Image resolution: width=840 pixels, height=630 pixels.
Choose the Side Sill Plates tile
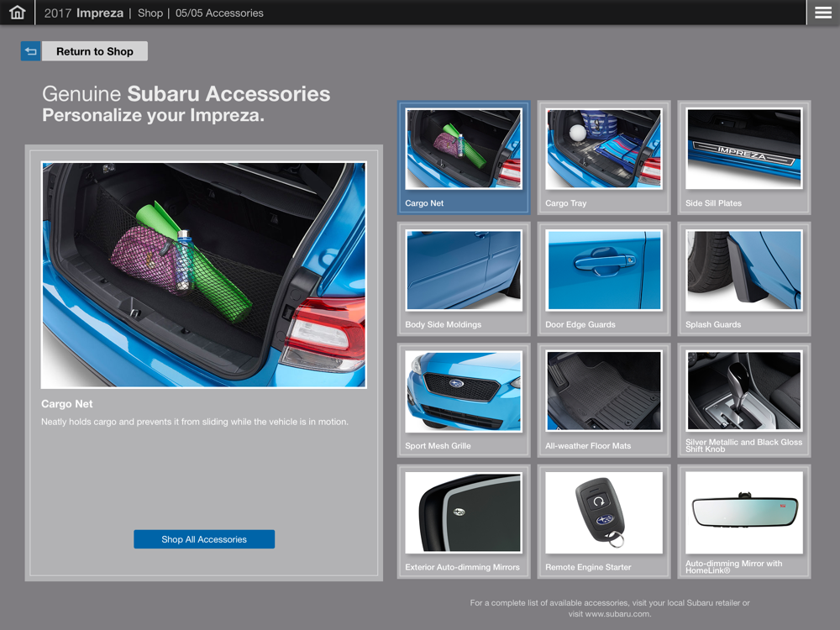click(744, 158)
